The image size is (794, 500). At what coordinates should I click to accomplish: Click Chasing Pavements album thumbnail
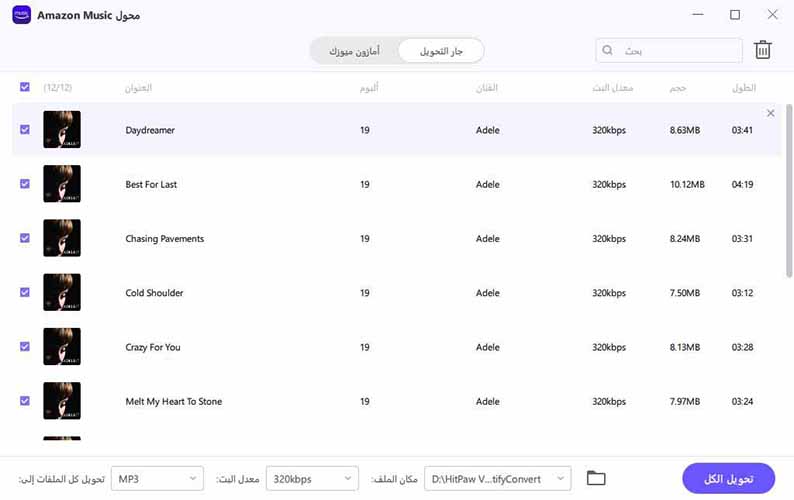click(62, 238)
